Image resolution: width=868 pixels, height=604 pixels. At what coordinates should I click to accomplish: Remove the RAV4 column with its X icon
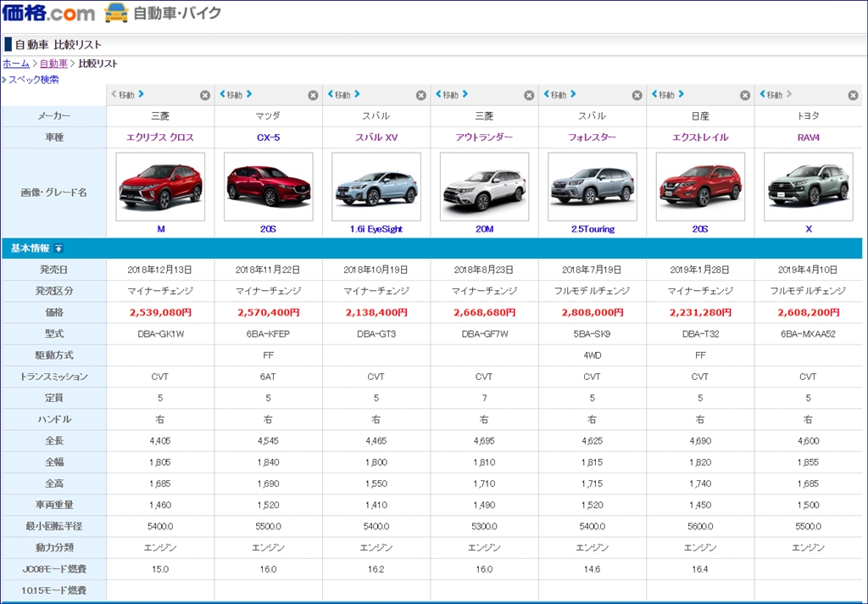coord(853,95)
